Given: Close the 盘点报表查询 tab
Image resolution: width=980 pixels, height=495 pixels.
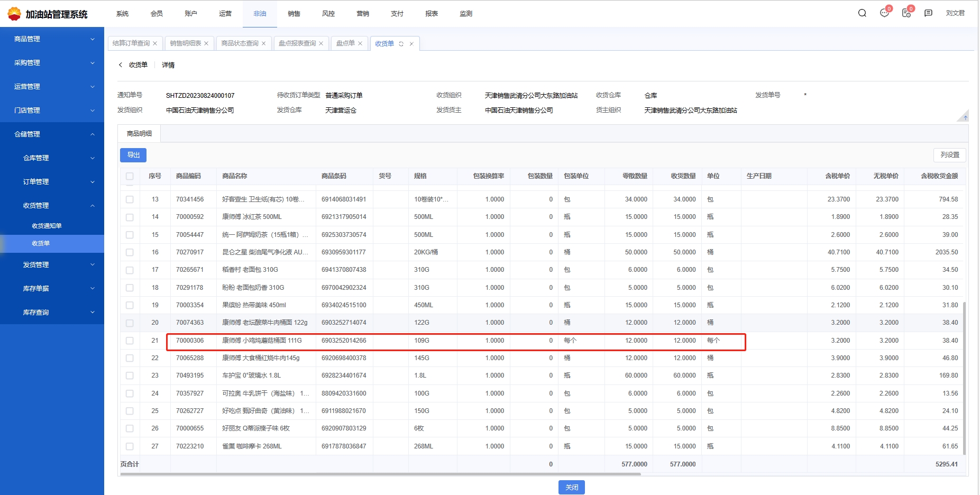Looking at the screenshot, I should click(321, 44).
